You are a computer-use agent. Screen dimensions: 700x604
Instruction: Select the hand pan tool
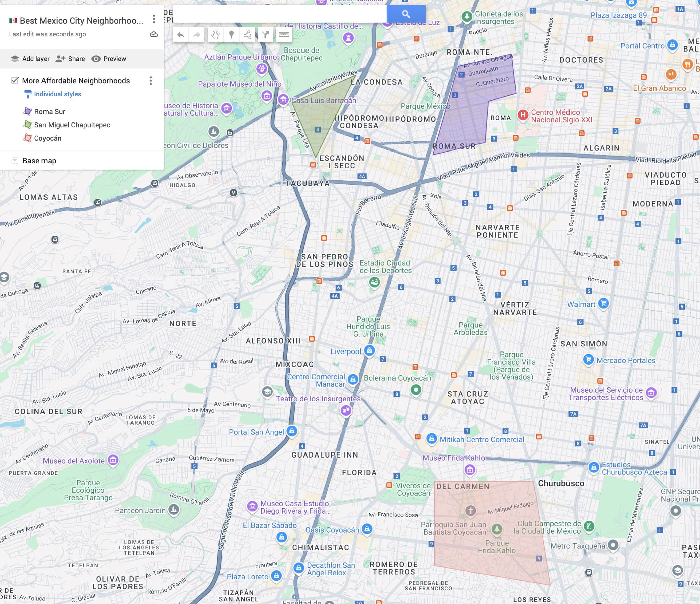click(x=215, y=35)
